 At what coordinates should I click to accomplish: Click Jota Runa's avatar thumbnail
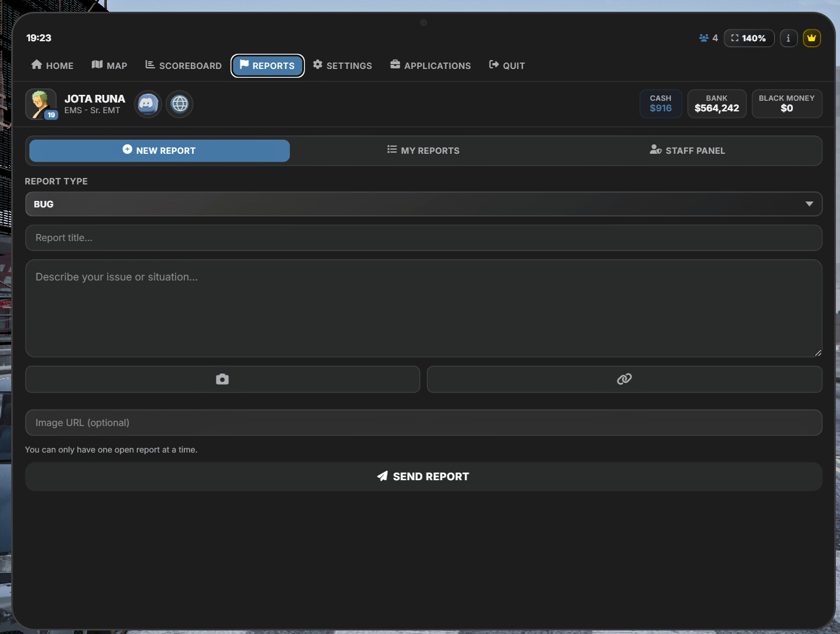(x=41, y=104)
